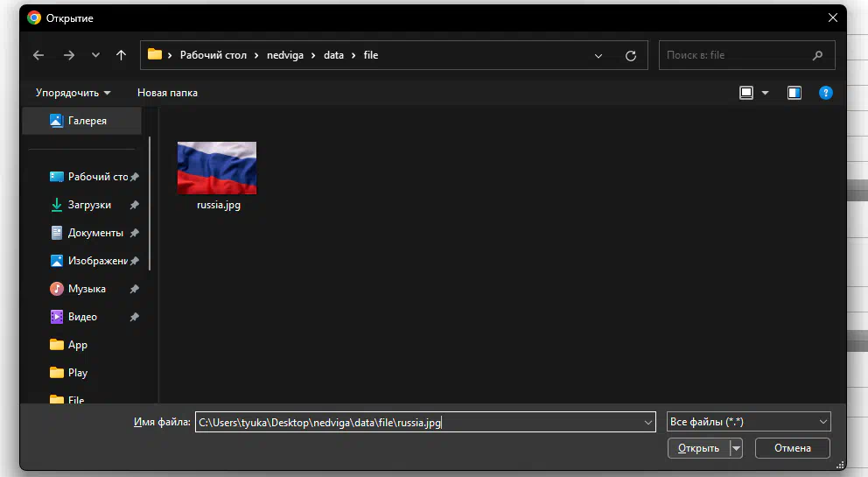Refresh the file folder view
The height and width of the screenshot is (477, 868).
(631, 56)
